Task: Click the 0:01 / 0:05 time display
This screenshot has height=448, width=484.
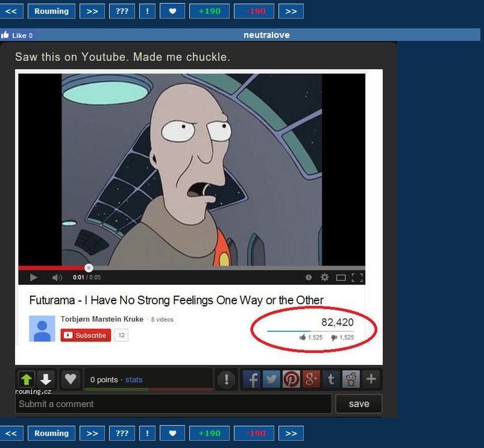Action: (x=87, y=277)
